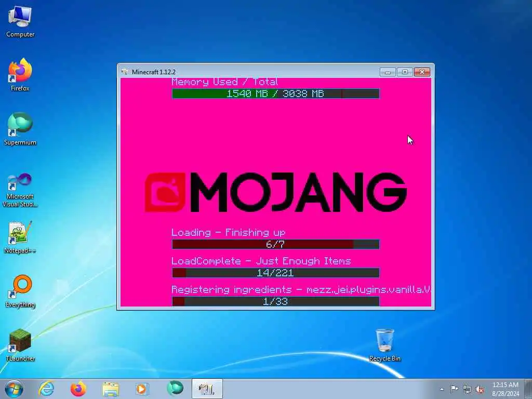Select the Recycle Bin icon
Viewport: 532px width, 399px height.
(385, 345)
